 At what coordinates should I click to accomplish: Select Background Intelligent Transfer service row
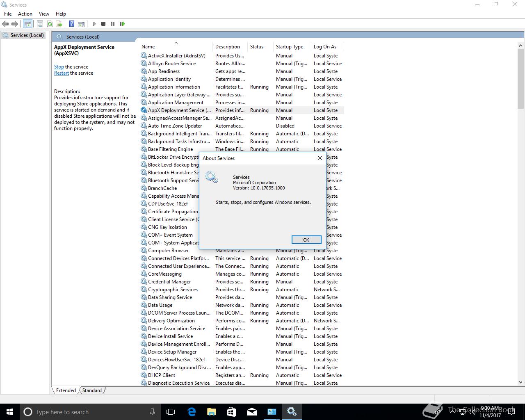(242, 133)
